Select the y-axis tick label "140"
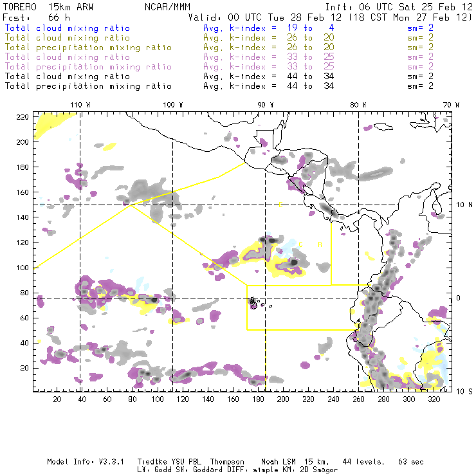Viewport: 476px width, 476px height. 23,217
